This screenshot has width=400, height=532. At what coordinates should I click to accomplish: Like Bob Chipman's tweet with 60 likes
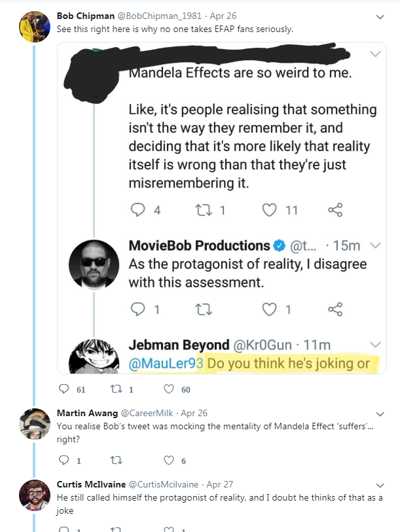(169, 389)
